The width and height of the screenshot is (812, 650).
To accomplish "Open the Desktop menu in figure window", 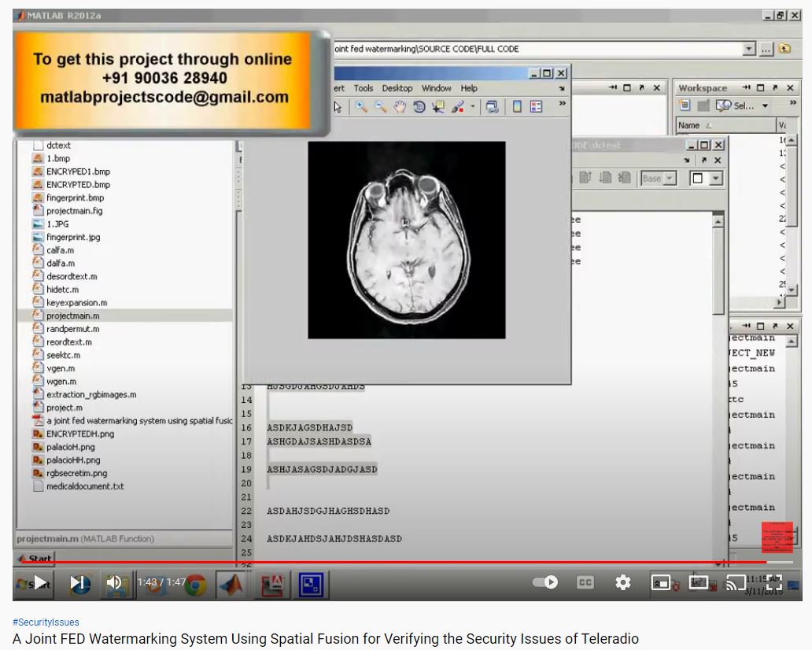I will click(x=397, y=88).
